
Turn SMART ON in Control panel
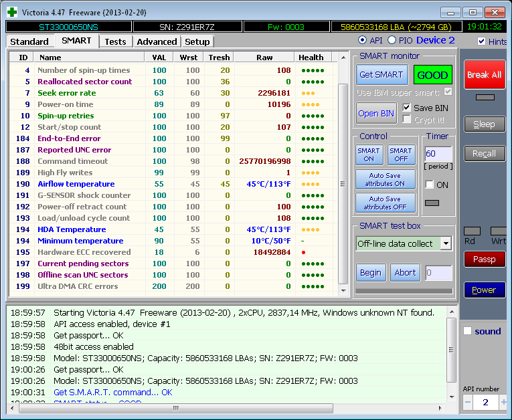tap(369, 155)
